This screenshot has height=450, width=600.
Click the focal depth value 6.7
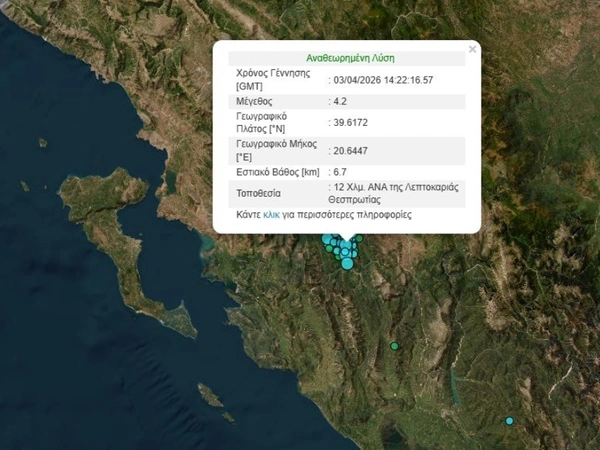(x=338, y=173)
